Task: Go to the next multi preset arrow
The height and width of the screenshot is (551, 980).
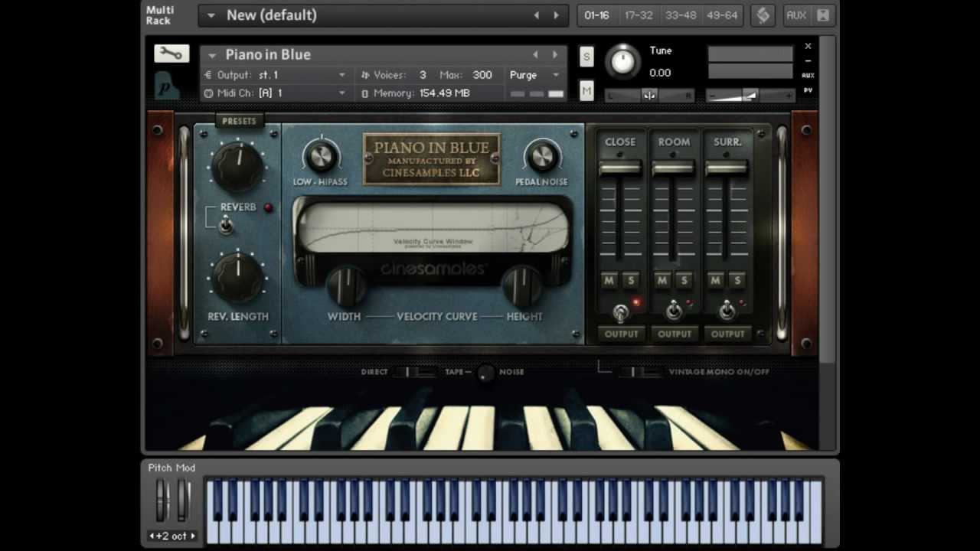Action: [x=556, y=15]
